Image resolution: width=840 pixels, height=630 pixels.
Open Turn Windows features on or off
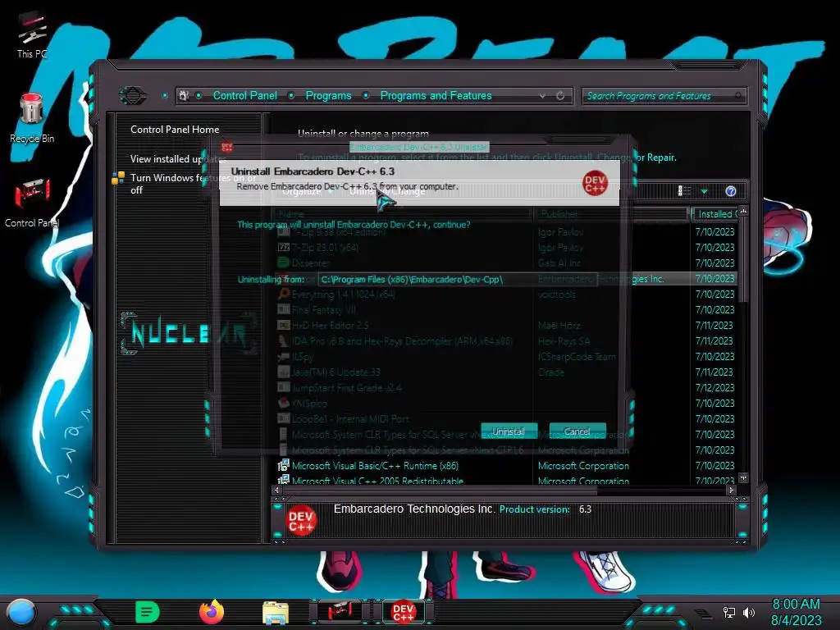[x=193, y=184]
